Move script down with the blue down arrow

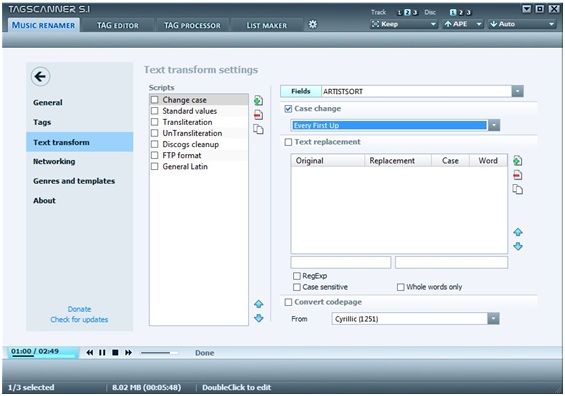coord(259,318)
